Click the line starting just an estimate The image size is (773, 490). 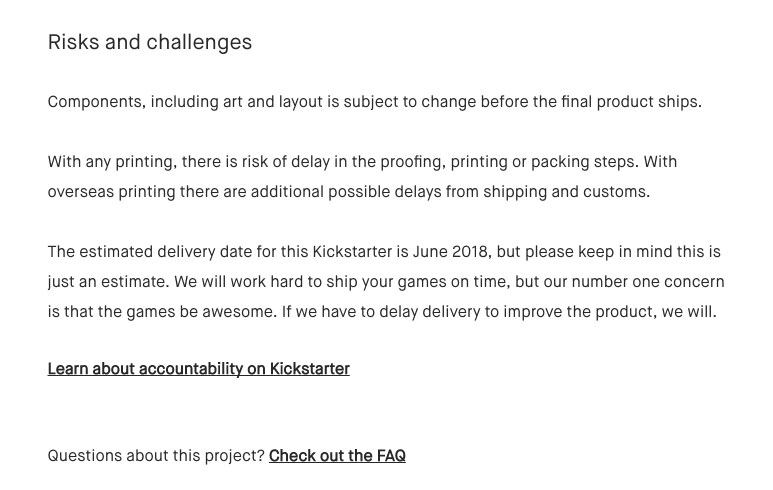(x=386, y=282)
